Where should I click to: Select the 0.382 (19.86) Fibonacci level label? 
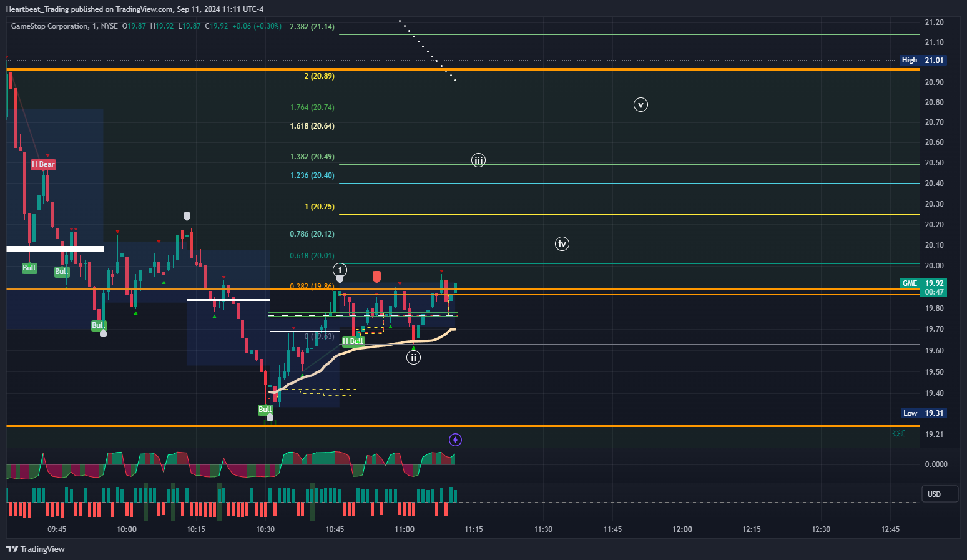coord(312,285)
